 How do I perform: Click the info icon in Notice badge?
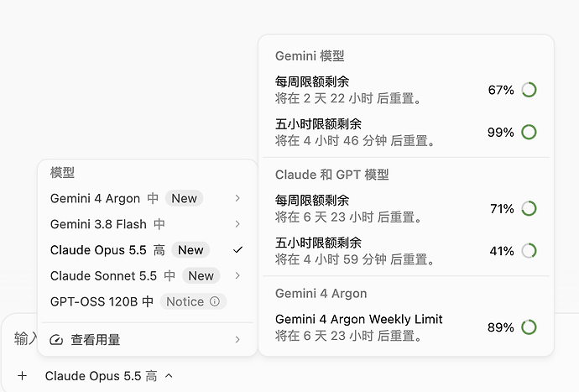pos(215,301)
